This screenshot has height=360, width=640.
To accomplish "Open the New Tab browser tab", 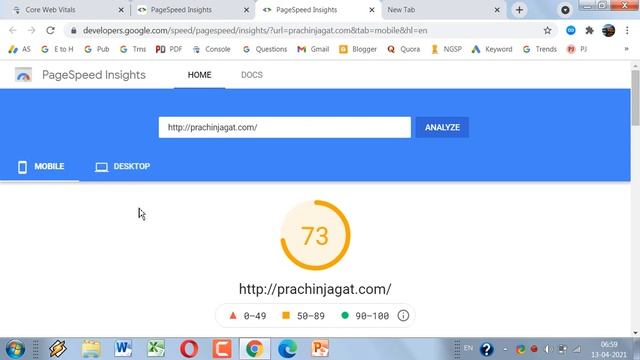I will click(x=442, y=10).
